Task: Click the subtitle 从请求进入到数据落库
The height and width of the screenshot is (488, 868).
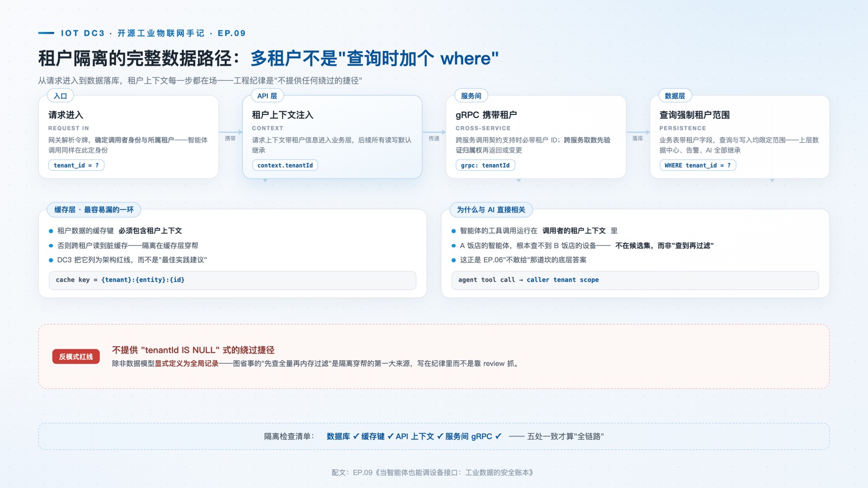Action: tap(200, 81)
